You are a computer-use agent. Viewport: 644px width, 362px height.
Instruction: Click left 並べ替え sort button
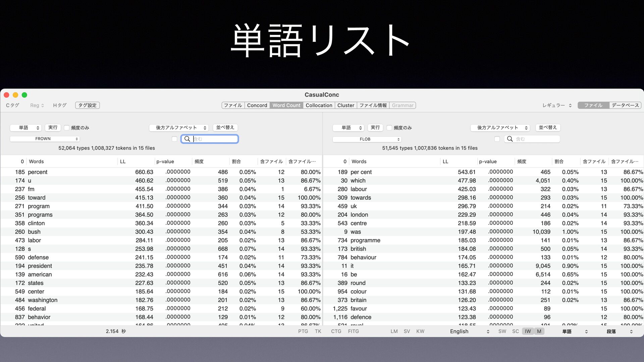(x=225, y=127)
